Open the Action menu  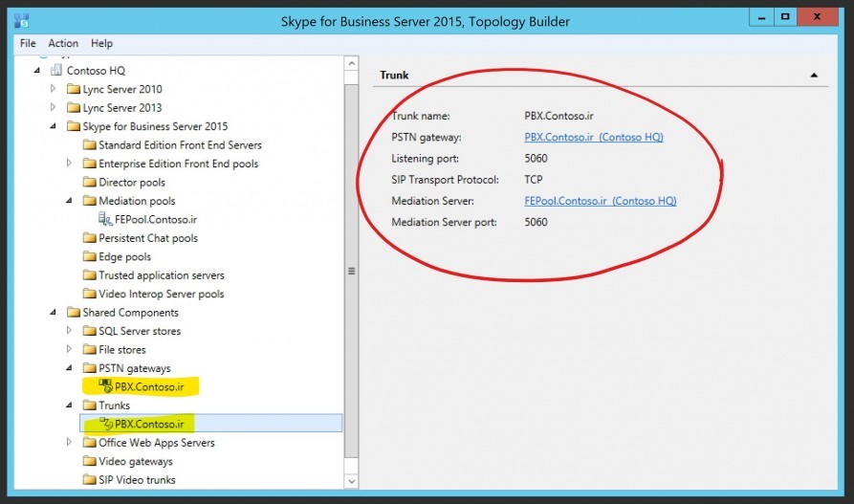[63, 43]
